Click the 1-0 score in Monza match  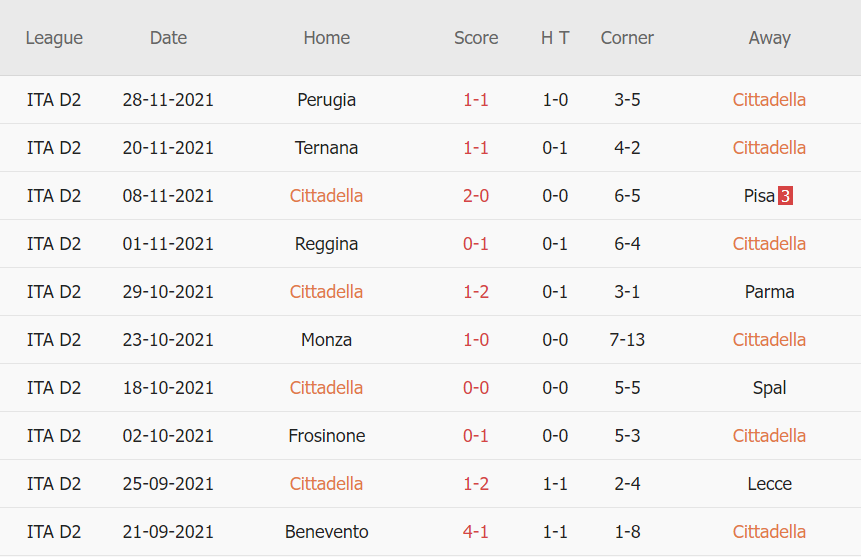(476, 340)
